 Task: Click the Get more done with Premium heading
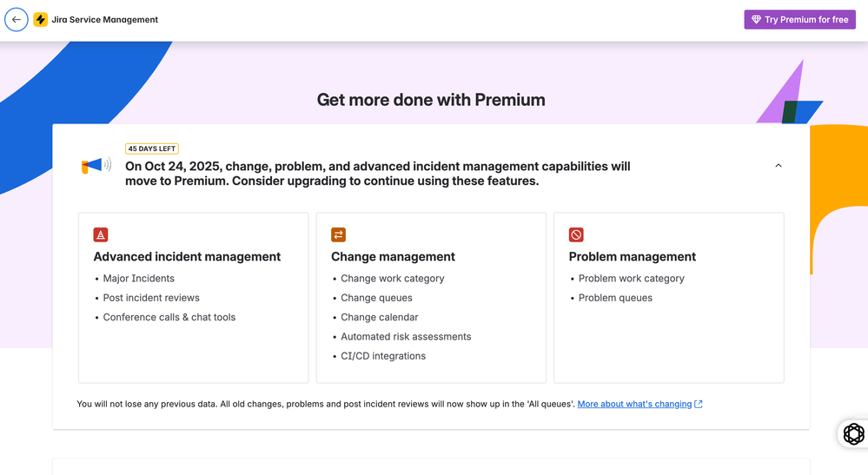[431, 100]
